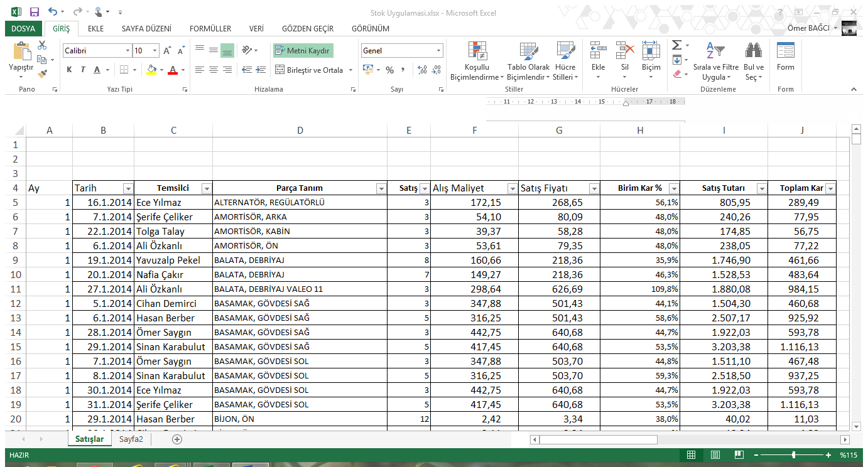This screenshot has height=467, width=868.
Task: Open the FORMÜLLER ribbon tab
Action: point(210,29)
